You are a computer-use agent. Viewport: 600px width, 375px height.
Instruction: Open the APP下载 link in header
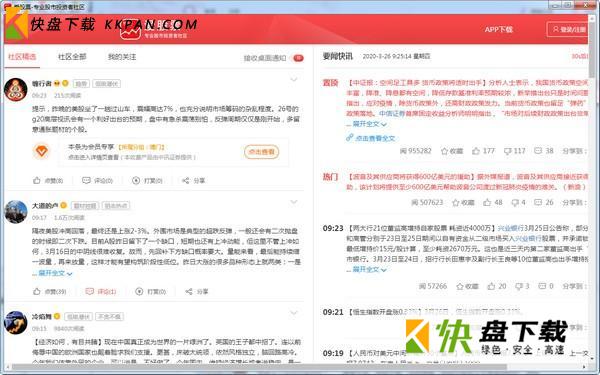(498, 29)
